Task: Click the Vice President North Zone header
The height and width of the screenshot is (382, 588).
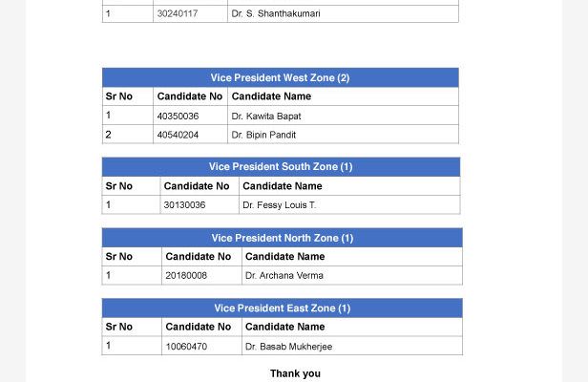Action: pos(282,238)
